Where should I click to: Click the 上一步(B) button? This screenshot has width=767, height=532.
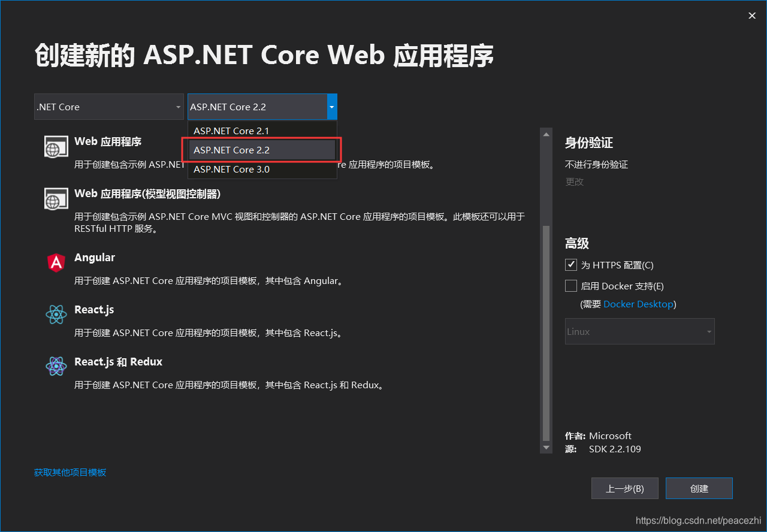pos(625,488)
